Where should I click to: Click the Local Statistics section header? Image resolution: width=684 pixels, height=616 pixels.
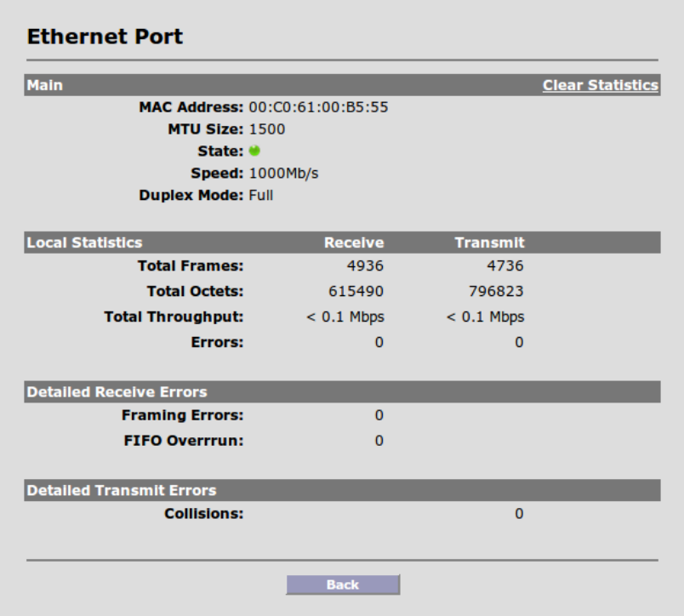point(84,242)
